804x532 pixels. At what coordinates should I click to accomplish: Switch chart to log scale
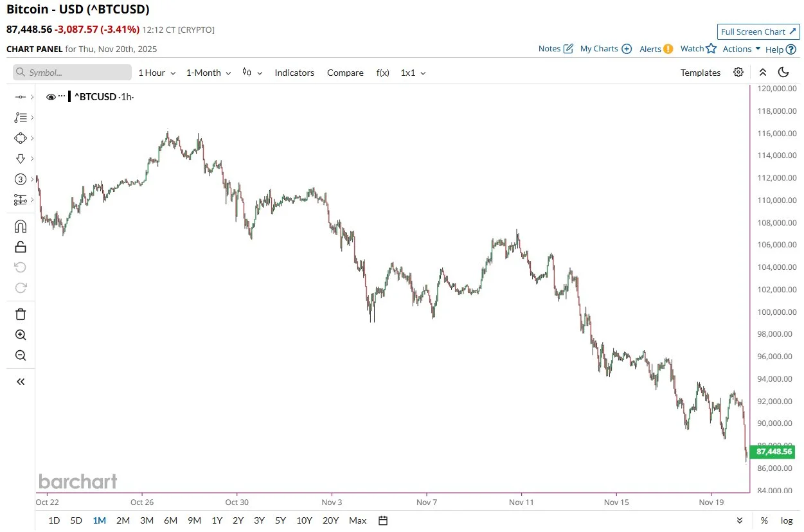point(789,520)
